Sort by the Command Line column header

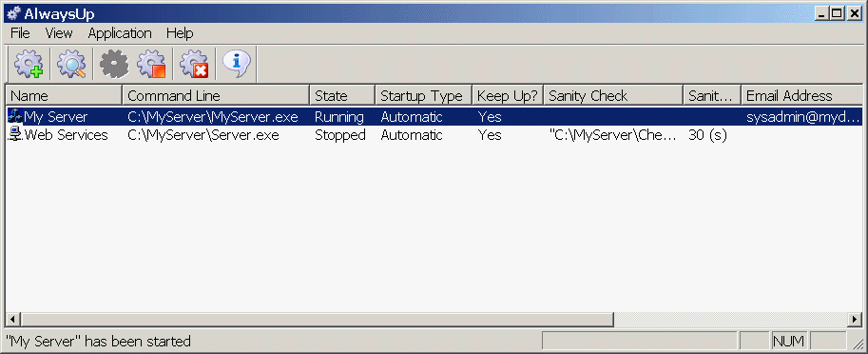click(x=216, y=96)
